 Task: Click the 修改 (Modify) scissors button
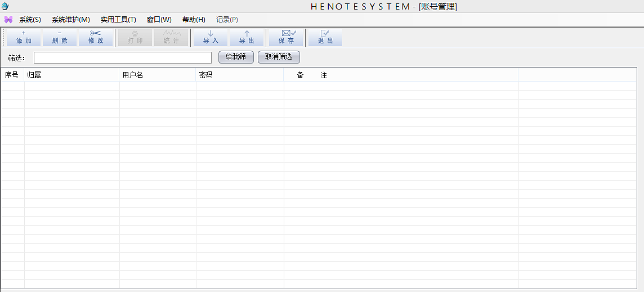pyautogui.click(x=96, y=37)
